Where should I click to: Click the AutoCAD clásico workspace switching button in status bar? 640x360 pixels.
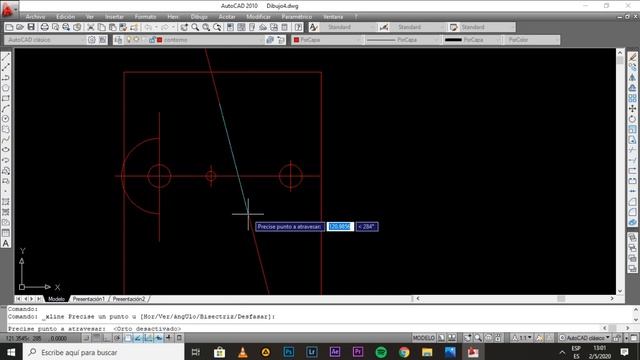click(585, 338)
